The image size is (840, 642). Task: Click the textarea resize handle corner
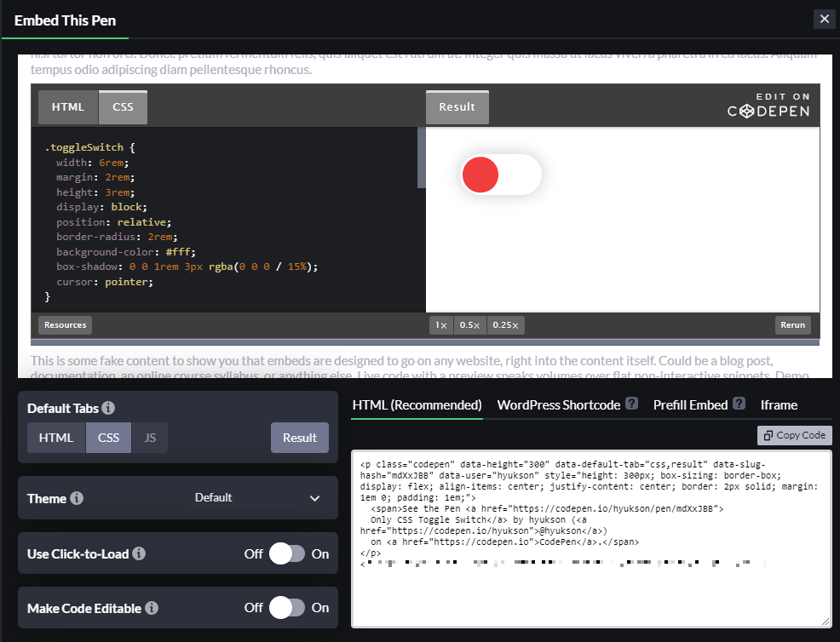[826, 621]
